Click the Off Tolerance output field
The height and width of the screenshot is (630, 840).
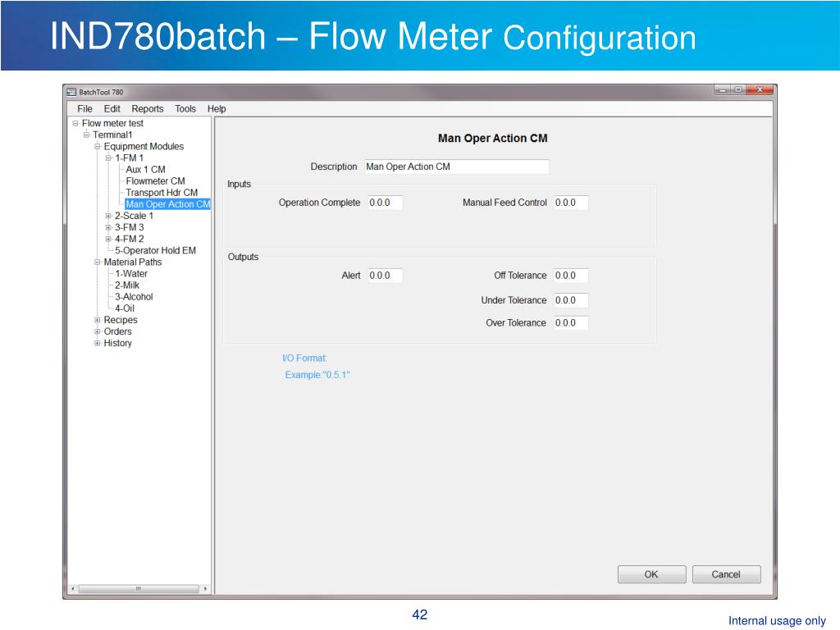tap(571, 276)
